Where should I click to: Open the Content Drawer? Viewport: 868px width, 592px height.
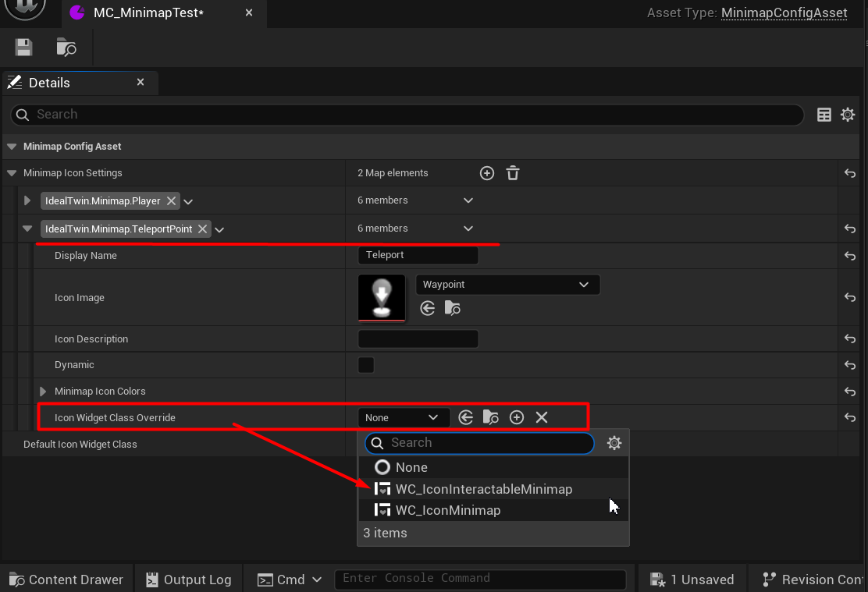pyautogui.click(x=66, y=580)
